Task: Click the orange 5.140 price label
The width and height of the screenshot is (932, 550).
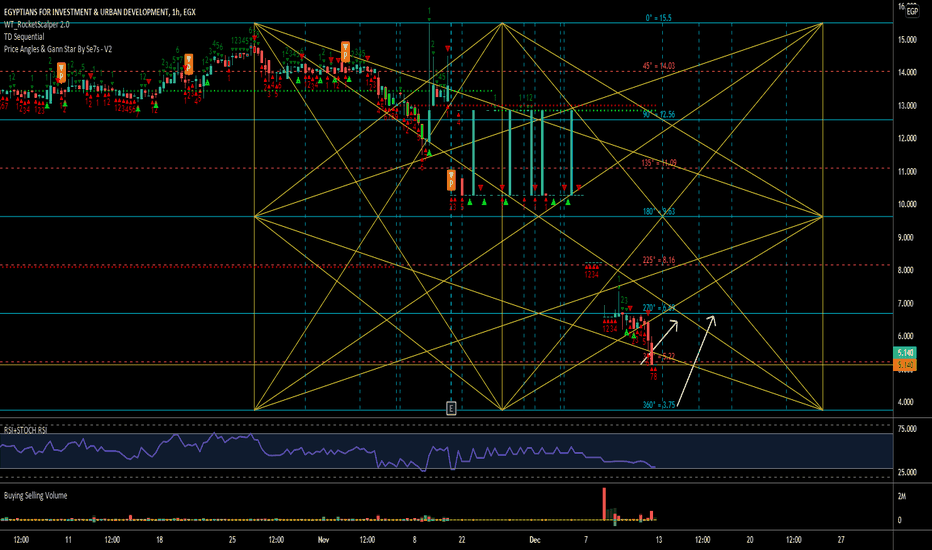Action: [905, 364]
